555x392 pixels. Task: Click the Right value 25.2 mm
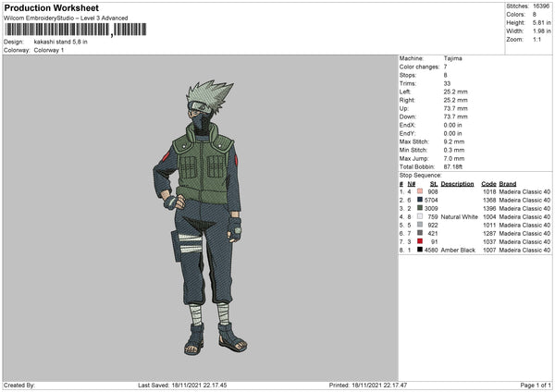tap(455, 100)
